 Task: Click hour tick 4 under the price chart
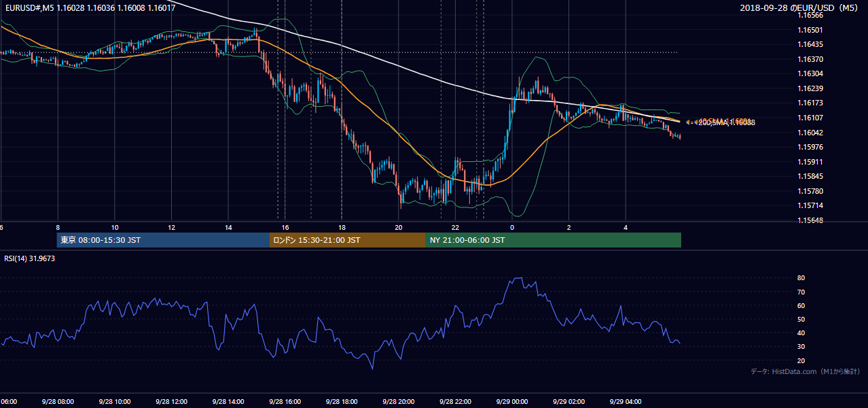626,228
